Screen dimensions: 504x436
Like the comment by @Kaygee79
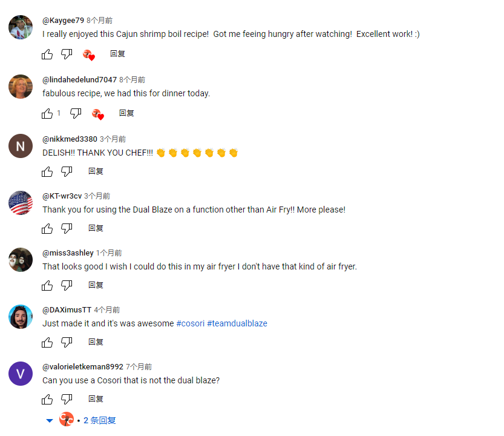[47, 54]
